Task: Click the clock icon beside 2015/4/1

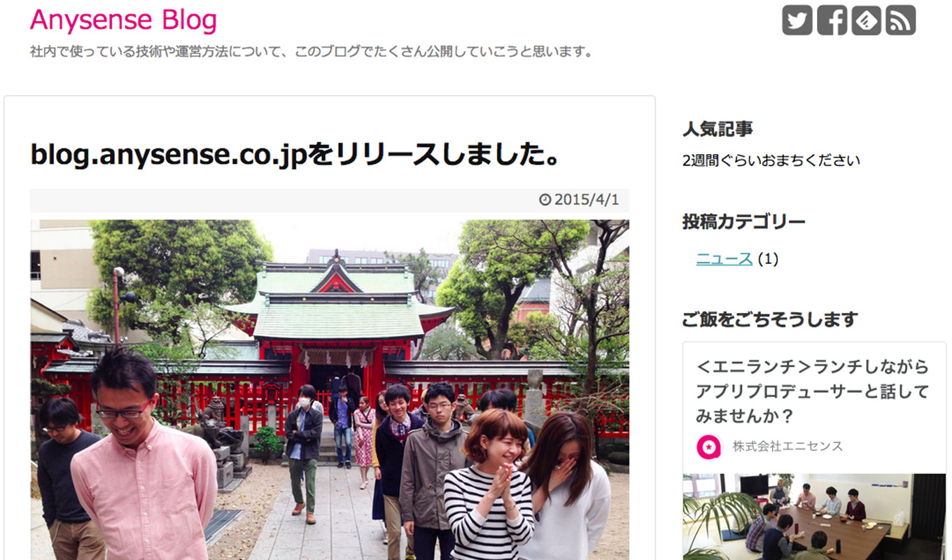Action: coord(545,200)
